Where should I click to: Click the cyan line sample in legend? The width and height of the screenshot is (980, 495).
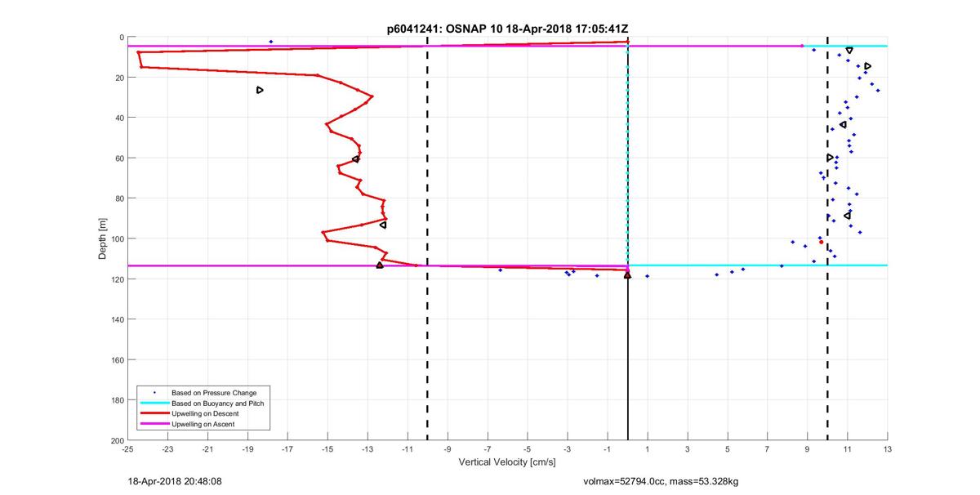154,404
